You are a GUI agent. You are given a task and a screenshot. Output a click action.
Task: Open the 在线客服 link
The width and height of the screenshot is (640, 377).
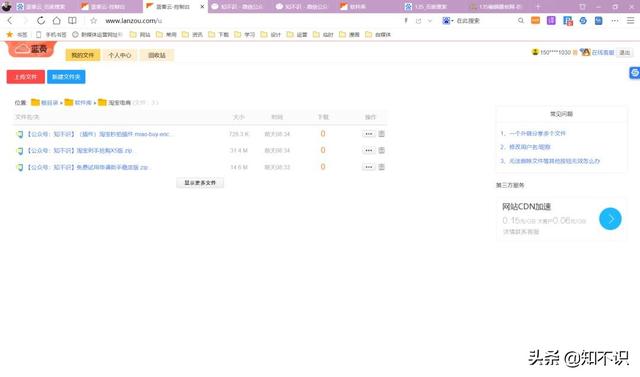pyautogui.click(x=603, y=53)
